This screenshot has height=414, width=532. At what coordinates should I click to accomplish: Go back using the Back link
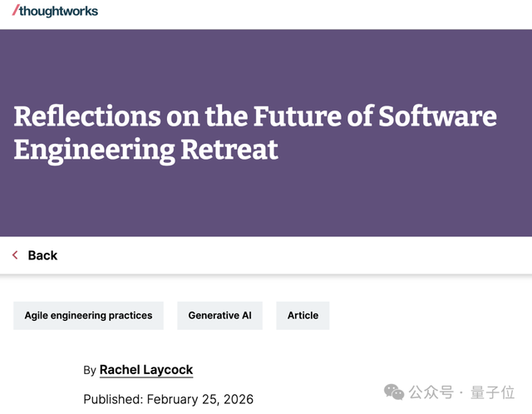tap(42, 255)
